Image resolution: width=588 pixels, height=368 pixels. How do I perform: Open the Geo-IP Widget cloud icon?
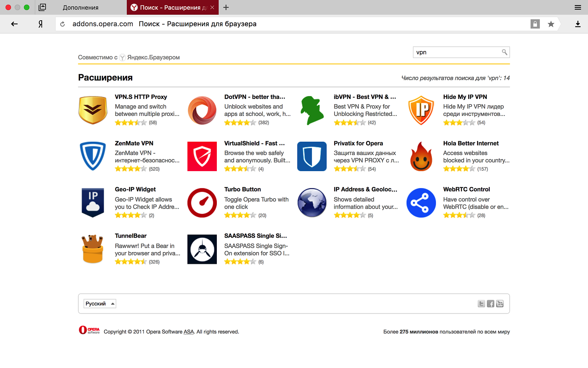[x=93, y=203]
